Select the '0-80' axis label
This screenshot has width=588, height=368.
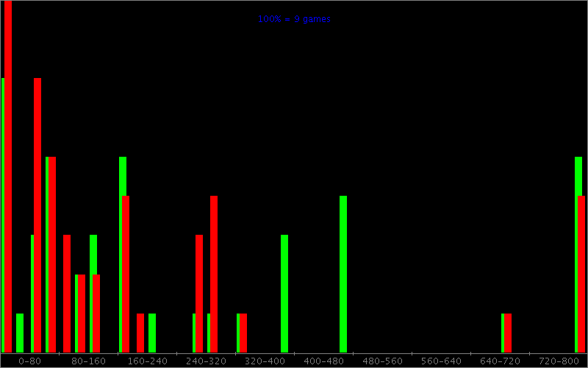click(29, 361)
